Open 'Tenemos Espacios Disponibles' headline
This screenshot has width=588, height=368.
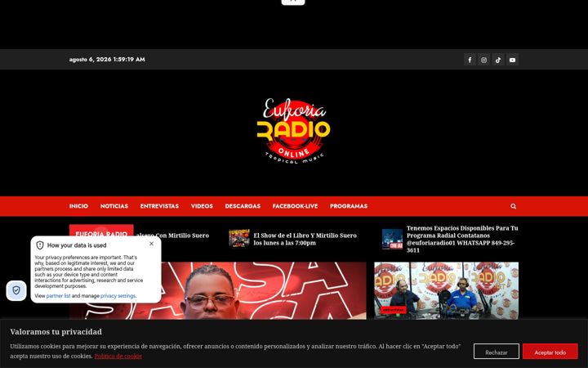pos(462,239)
